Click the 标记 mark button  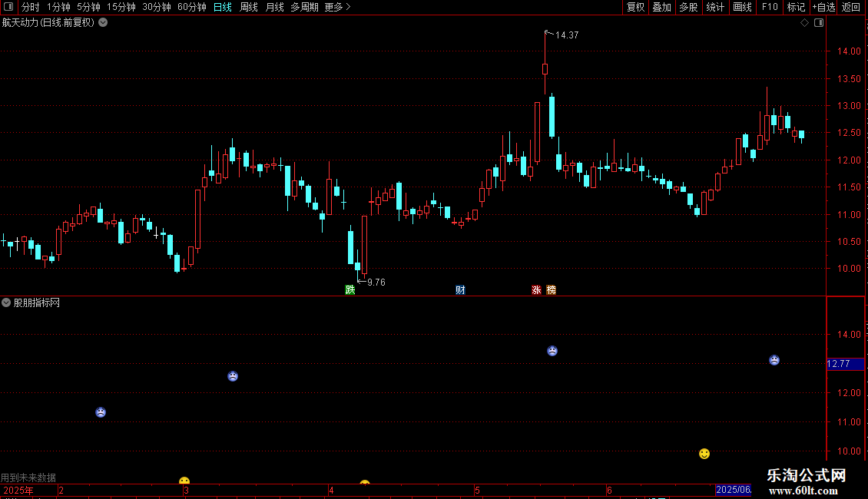pyautogui.click(x=796, y=7)
